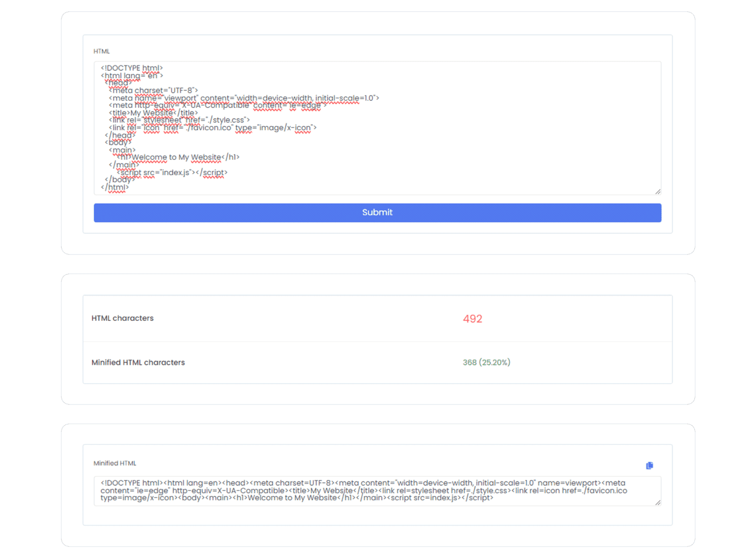Click the resize handle of the Minified HTML textarea

coord(658,502)
